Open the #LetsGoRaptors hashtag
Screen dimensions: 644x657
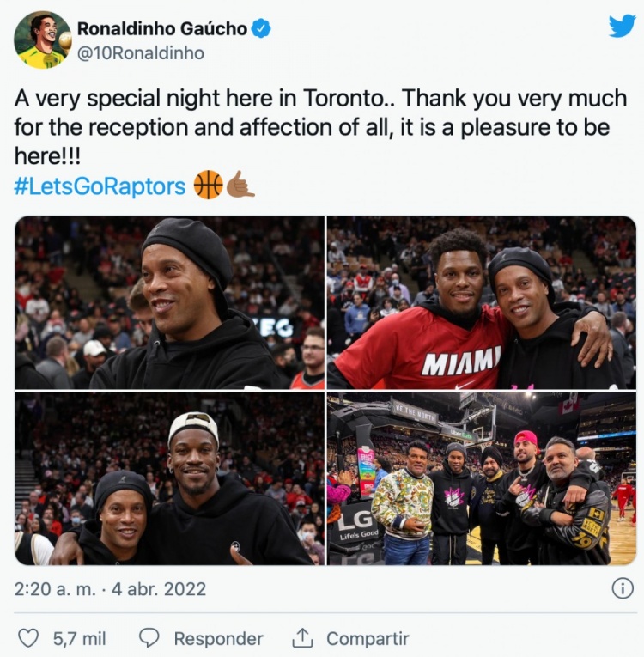[x=100, y=186]
